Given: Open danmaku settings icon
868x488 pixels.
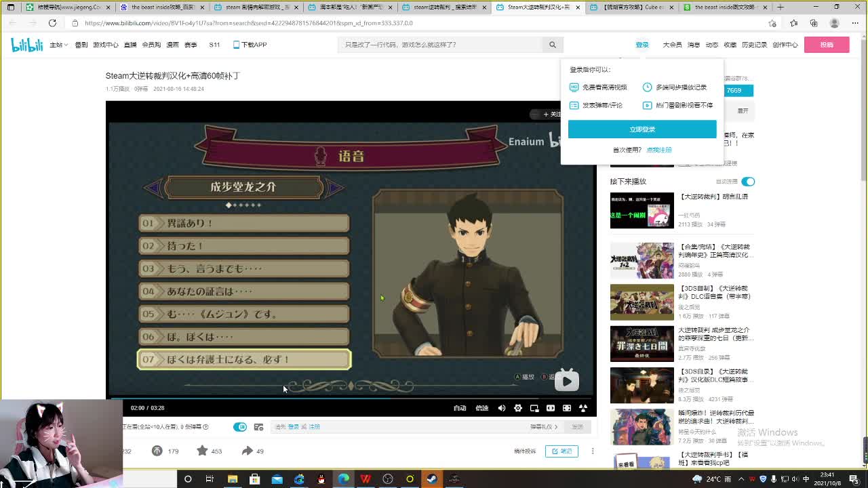Looking at the screenshot, I should tap(258, 427).
